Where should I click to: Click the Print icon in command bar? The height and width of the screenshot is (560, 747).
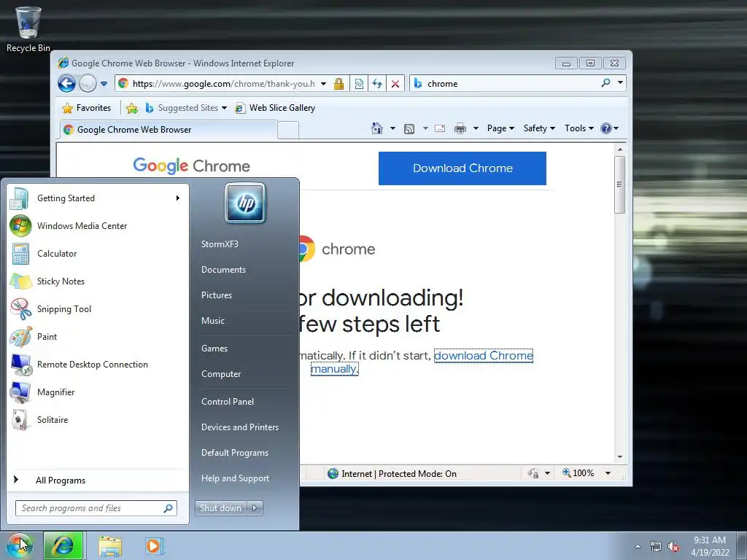[460, 128]
